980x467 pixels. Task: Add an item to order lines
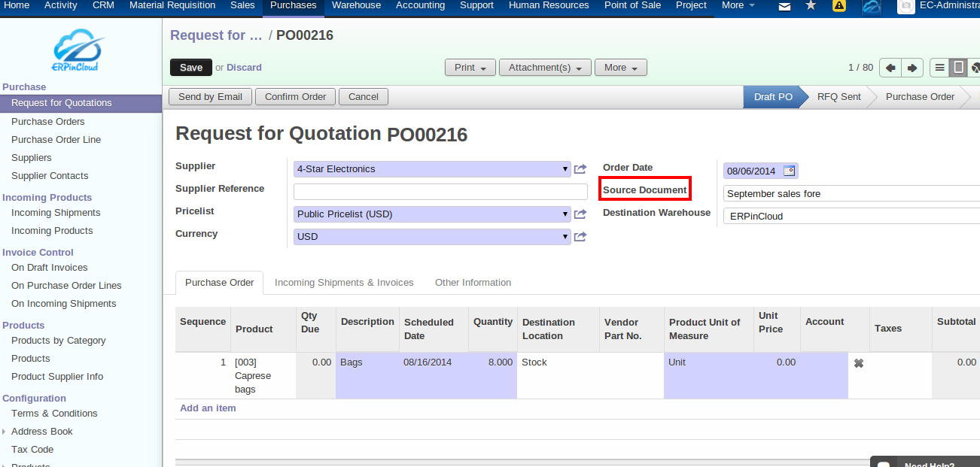pos(208,408)
